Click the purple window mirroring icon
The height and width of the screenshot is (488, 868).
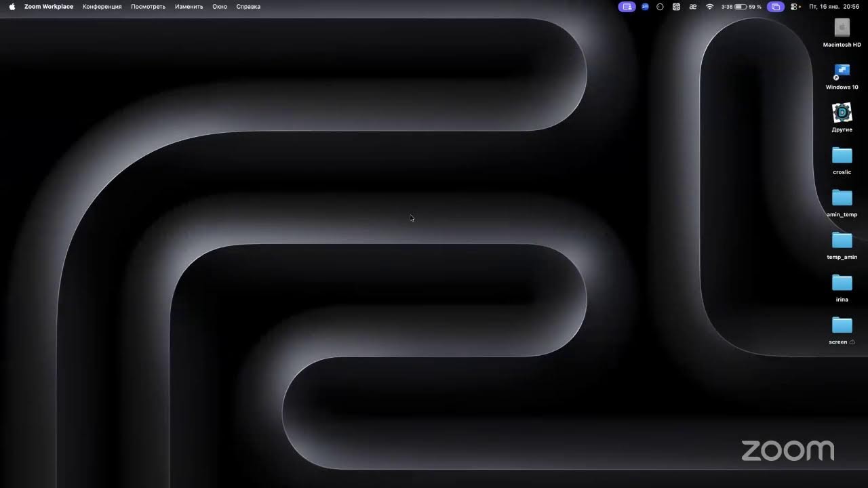point(776,7)
